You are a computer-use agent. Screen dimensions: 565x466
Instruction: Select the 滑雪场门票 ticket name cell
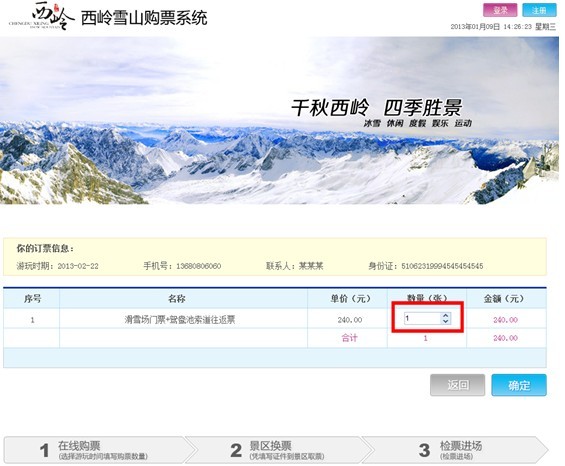click(x=180, y=320)
